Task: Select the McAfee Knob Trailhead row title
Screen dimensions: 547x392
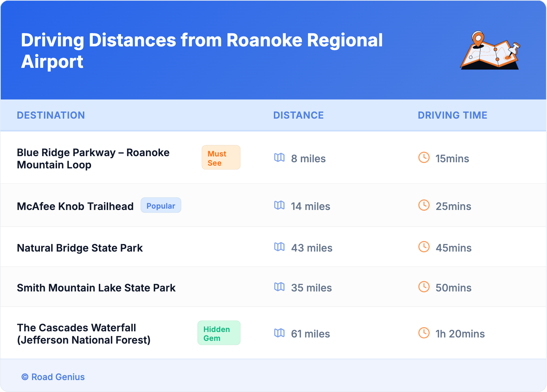Action: click(75, 206)
